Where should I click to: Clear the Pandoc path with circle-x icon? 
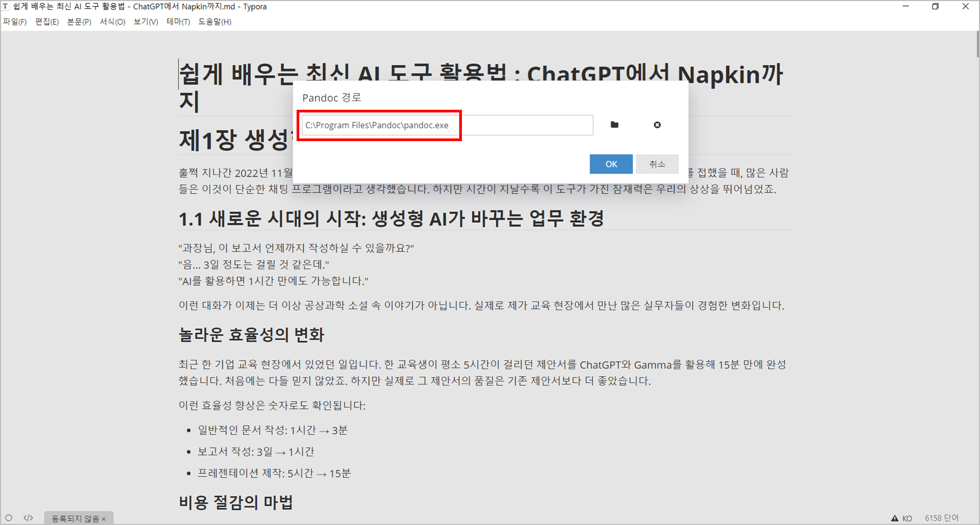(657, 125)
